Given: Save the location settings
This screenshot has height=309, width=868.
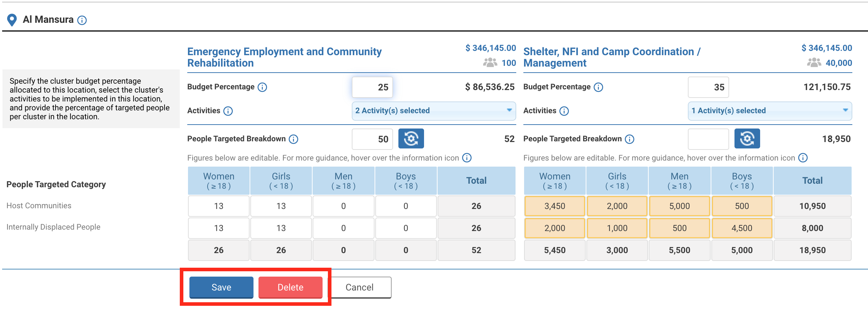Looking at the screenshot, I should coord(221,287).
